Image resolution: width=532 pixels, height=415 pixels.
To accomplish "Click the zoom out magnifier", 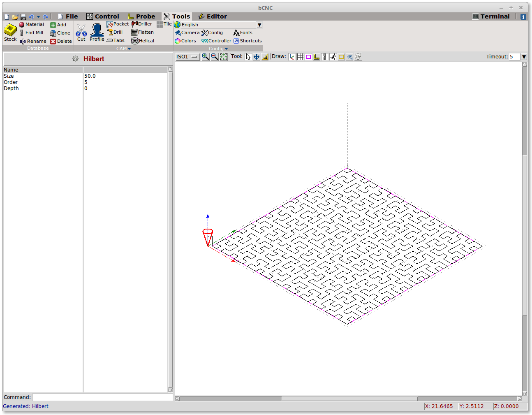I will coord(215,57).
